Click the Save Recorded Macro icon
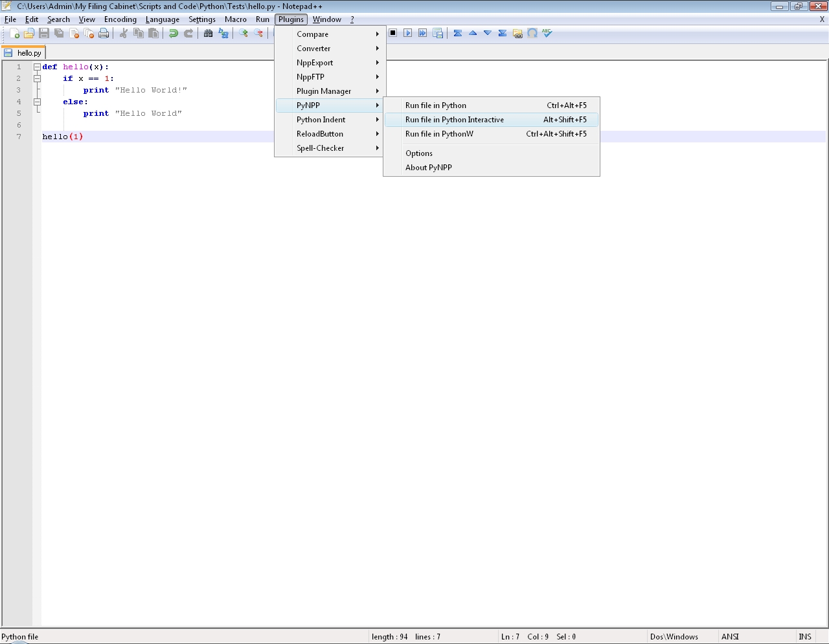829x644 pixels. (438, 33)
